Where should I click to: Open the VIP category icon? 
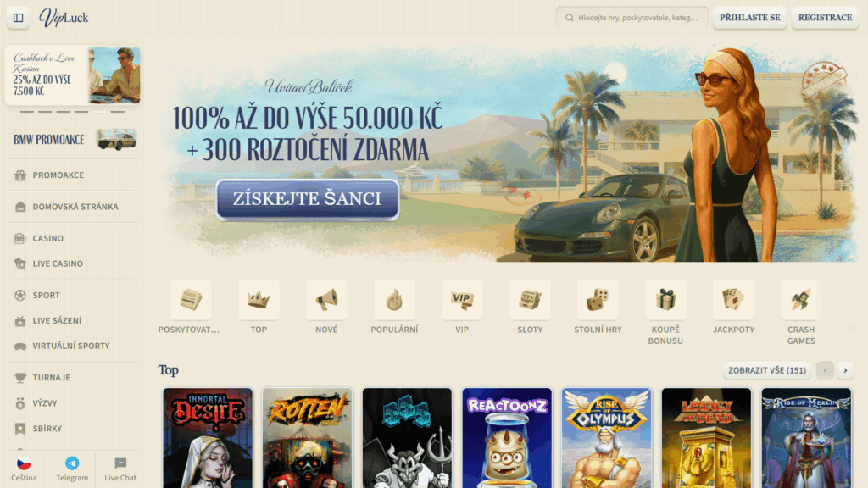pos(462,299)
